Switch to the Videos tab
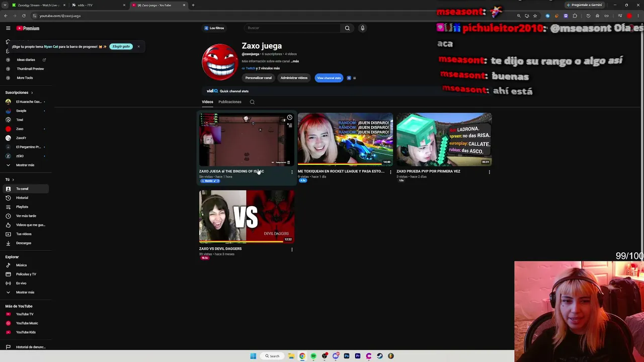This screenshot has height=362, width=644. [x=207, y=102]
